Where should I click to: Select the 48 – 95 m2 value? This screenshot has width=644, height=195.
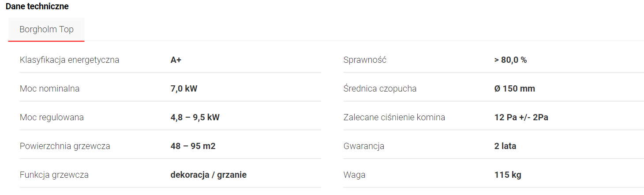tap(193, 146)
